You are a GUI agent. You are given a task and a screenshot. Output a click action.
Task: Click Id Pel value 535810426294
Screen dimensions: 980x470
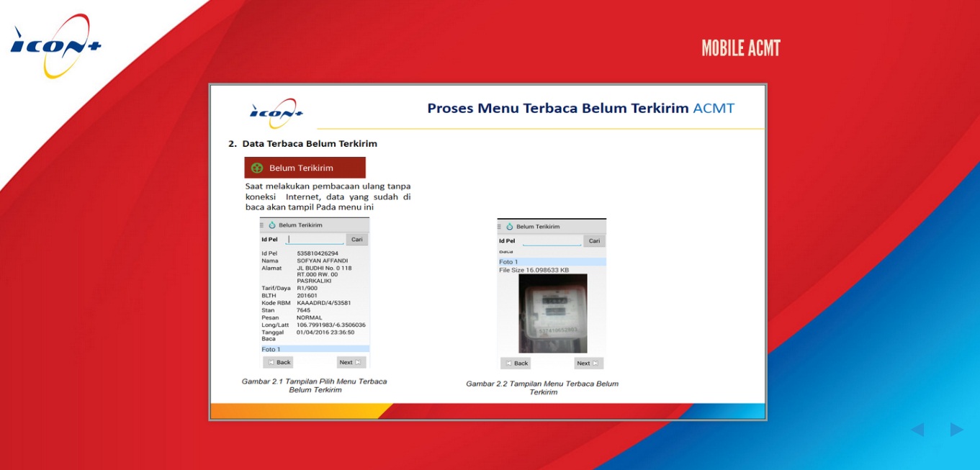click(318, 253)
